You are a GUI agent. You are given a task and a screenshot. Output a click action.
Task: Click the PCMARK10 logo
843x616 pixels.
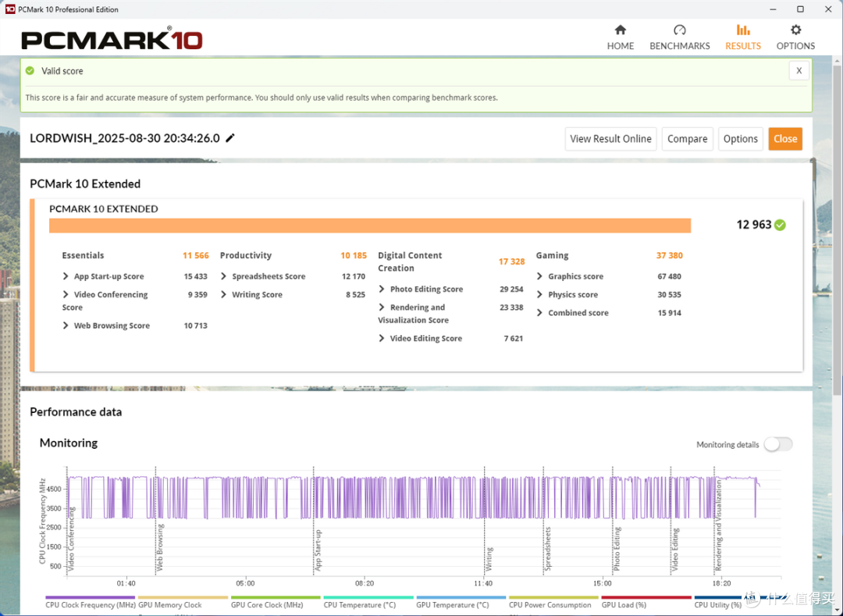pos(112,39)
